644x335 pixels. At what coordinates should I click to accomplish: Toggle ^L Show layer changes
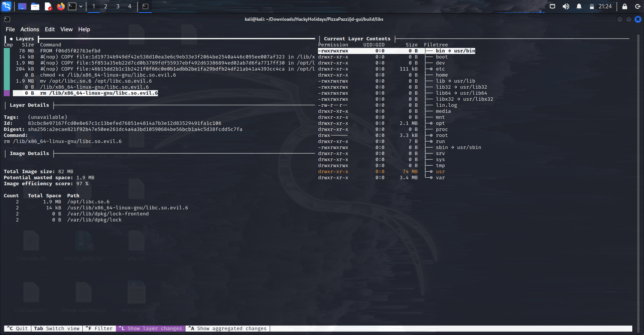click(x=150, y=329)
